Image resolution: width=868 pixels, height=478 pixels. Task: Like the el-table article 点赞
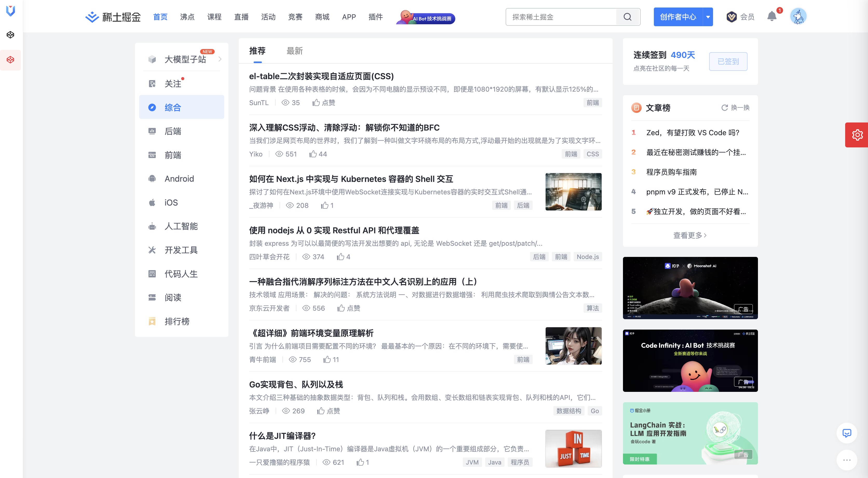(x=324, y=103)
